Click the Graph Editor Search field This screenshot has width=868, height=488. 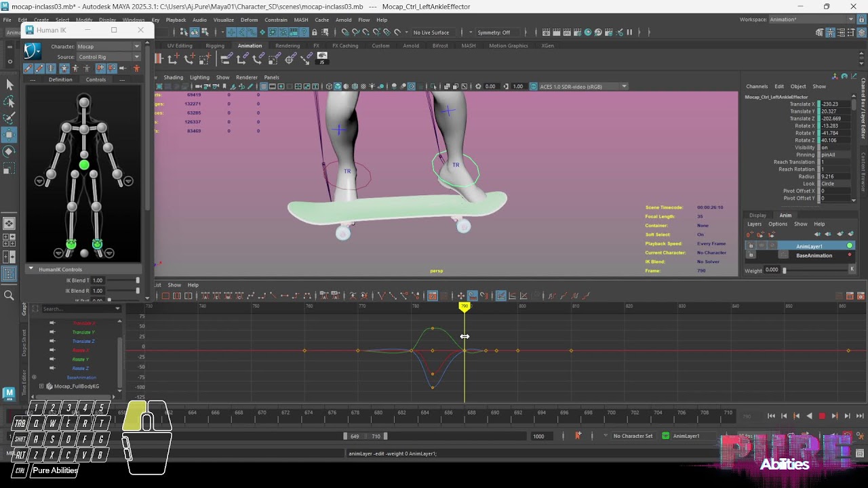pos(80,308)
